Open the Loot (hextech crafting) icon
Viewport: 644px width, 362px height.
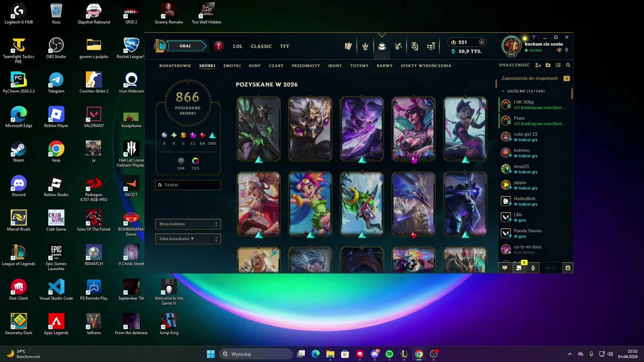pos(398,46)
